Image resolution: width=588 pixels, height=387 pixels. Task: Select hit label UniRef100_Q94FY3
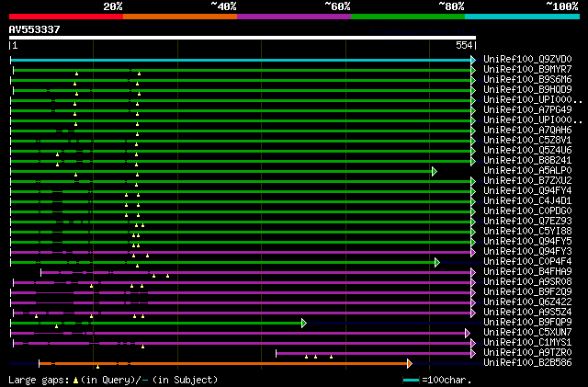click(x=527, y=252)
